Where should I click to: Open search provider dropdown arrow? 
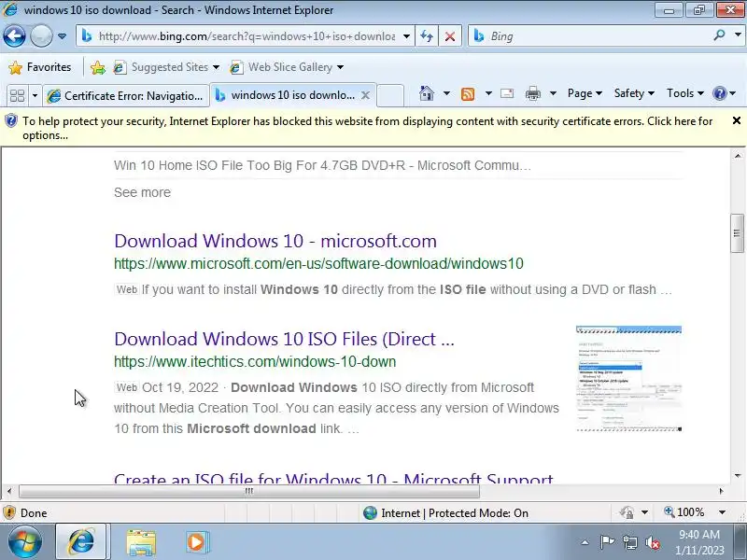(738, 35)
